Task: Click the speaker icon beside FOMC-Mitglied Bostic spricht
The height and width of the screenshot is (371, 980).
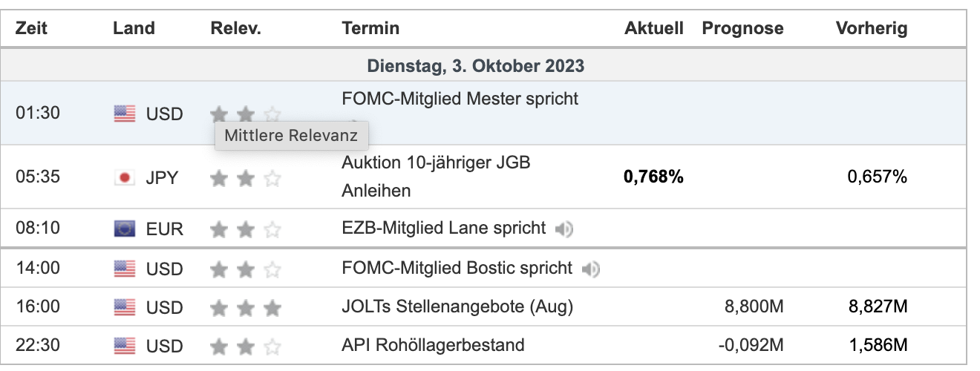Action: tap(591, 269)
